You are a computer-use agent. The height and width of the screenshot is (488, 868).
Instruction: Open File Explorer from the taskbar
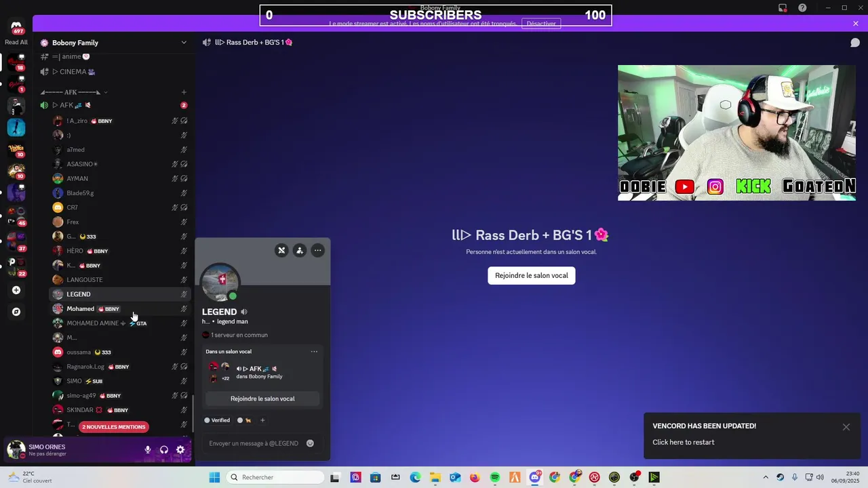click(435, 477)
